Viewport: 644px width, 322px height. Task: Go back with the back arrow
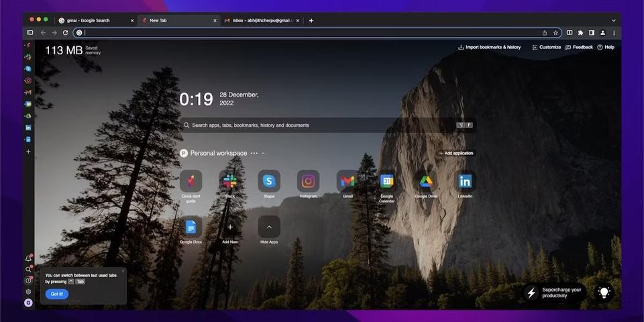coord(43,33)
